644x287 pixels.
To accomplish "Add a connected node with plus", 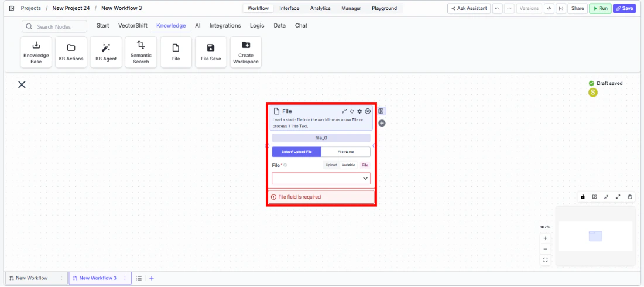I will coord(382,123).
